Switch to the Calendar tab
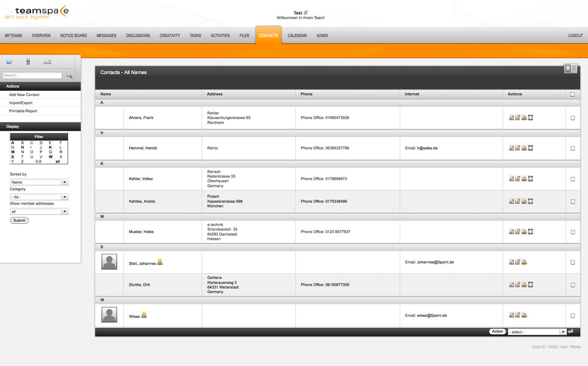 pyautogui.click(x=297, y=36)
